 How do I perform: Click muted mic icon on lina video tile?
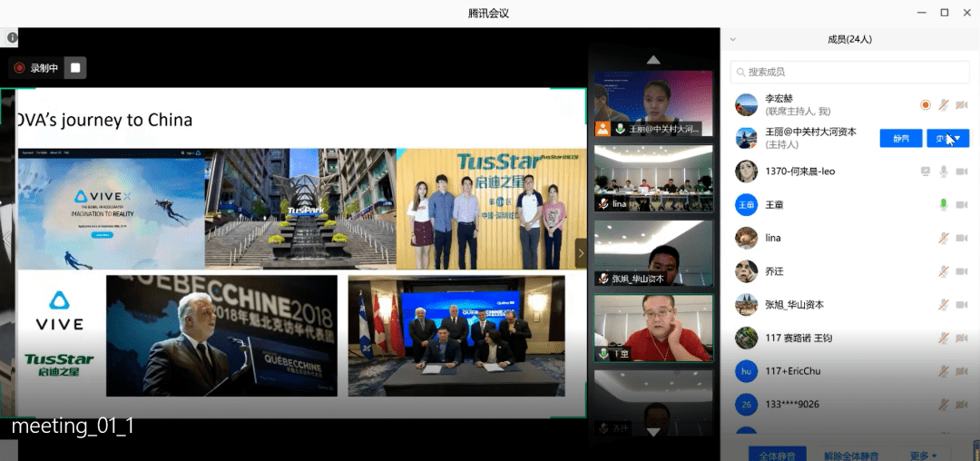tap(604, 203)
